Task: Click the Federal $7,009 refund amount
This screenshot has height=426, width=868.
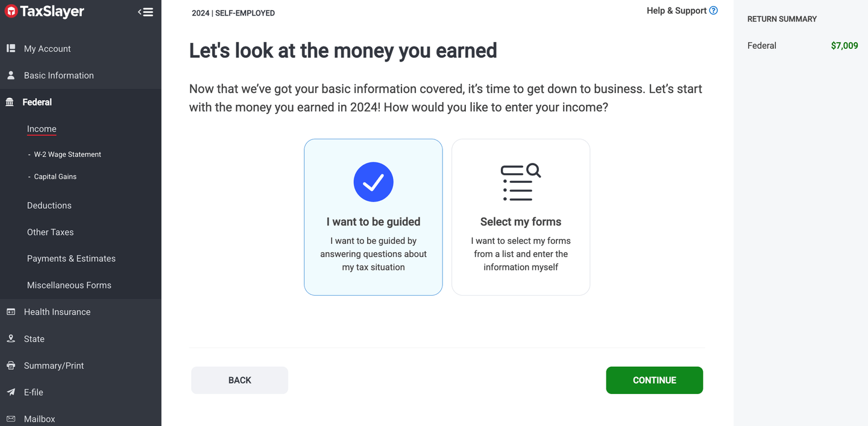Action: click(844, 46)
